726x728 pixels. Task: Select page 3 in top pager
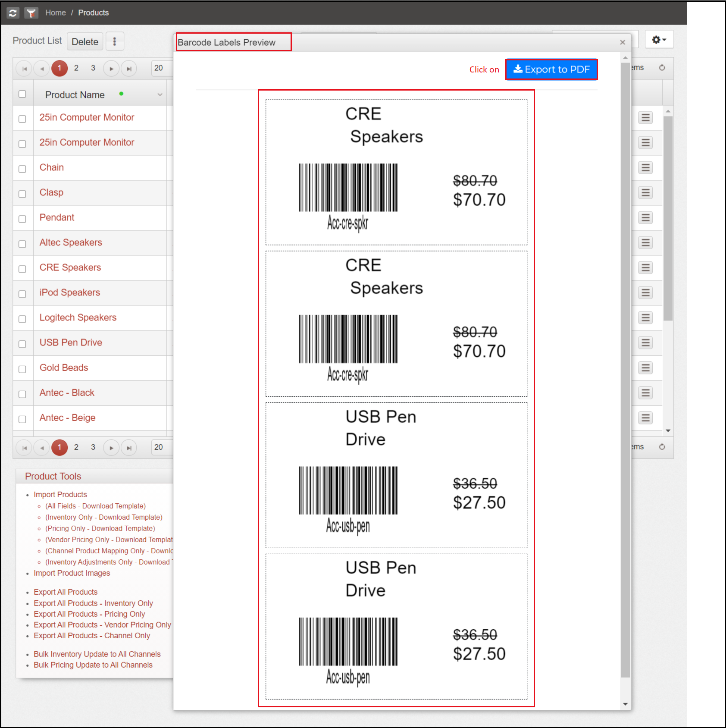(93, 68)
